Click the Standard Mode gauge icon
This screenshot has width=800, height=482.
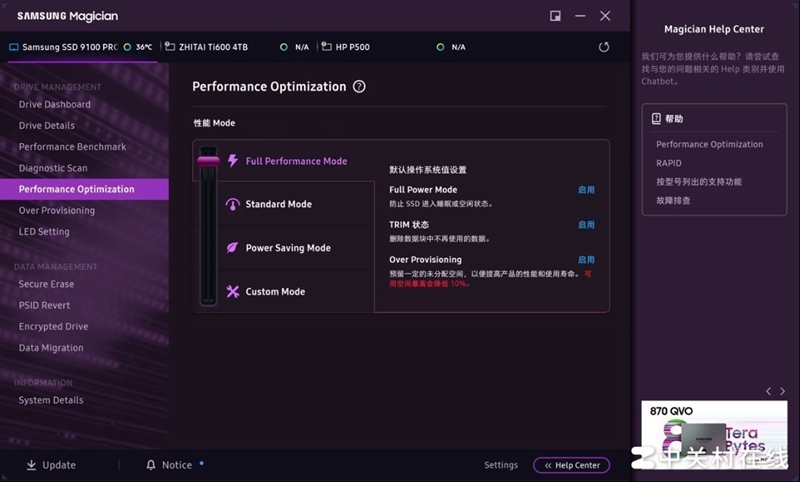click(x=233, y=204)
